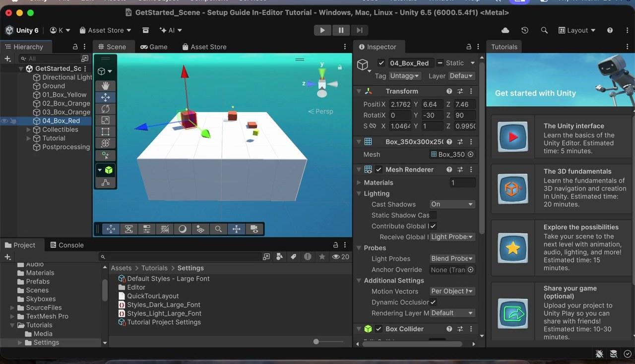Toggle 04_Box_Red active checkbox
Viewport: 635px width, 364px height.
pyautogui.click(x=381, y=63)
